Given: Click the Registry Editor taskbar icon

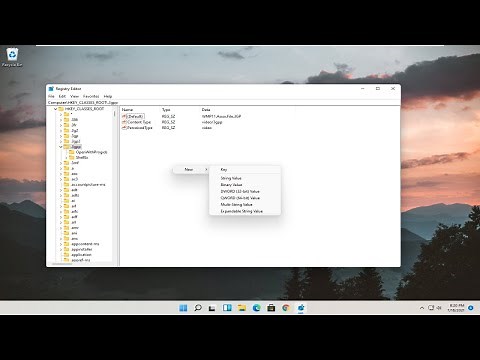Looking at the screenshot, I should pos(301,308).
